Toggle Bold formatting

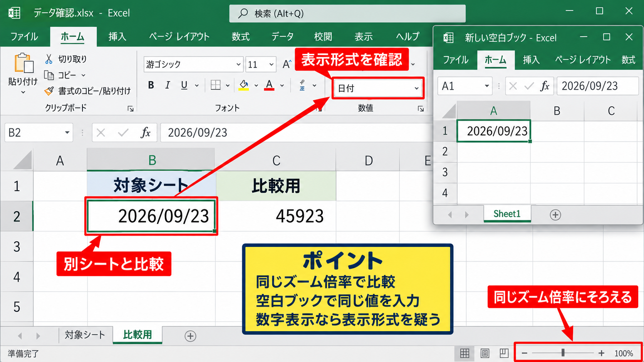click(x=151, y=85)
